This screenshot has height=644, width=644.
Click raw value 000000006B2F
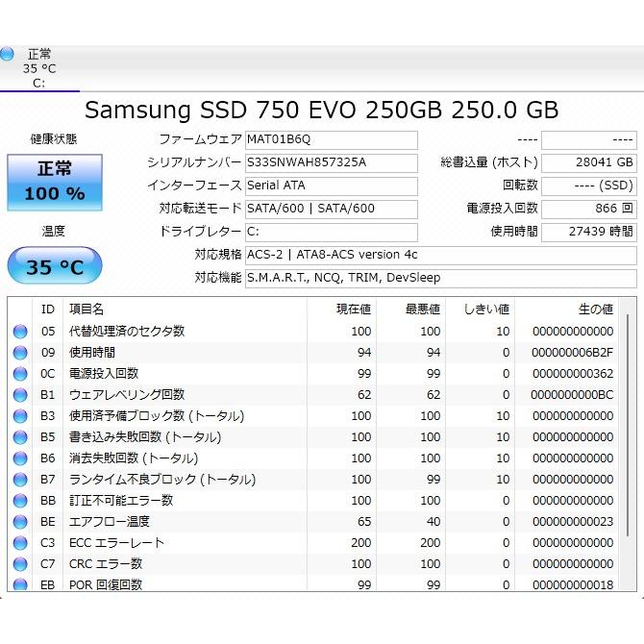click(x=573, y=353)
